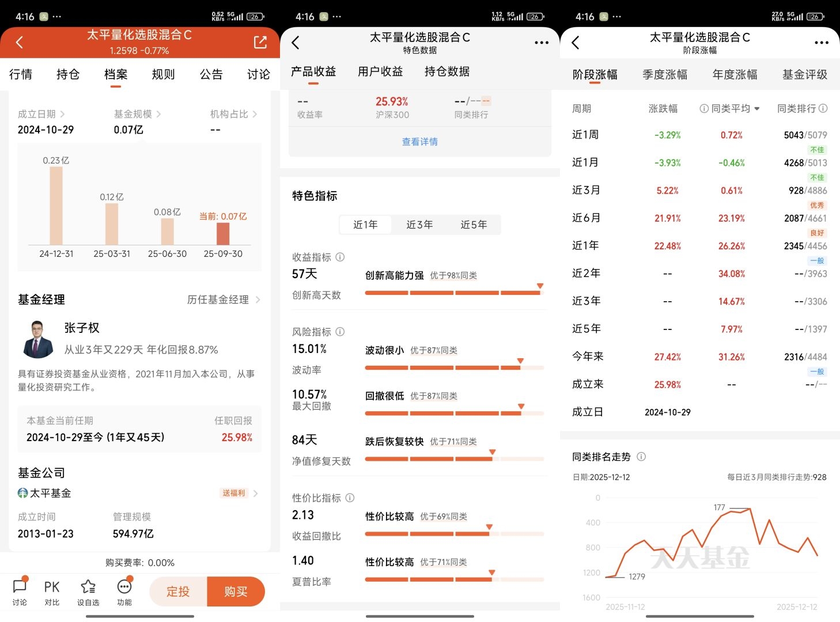Screen dimensions: 840x622
Task: Switch to 档案 tab
Action: pyautogui.click(x=116, y=74)
